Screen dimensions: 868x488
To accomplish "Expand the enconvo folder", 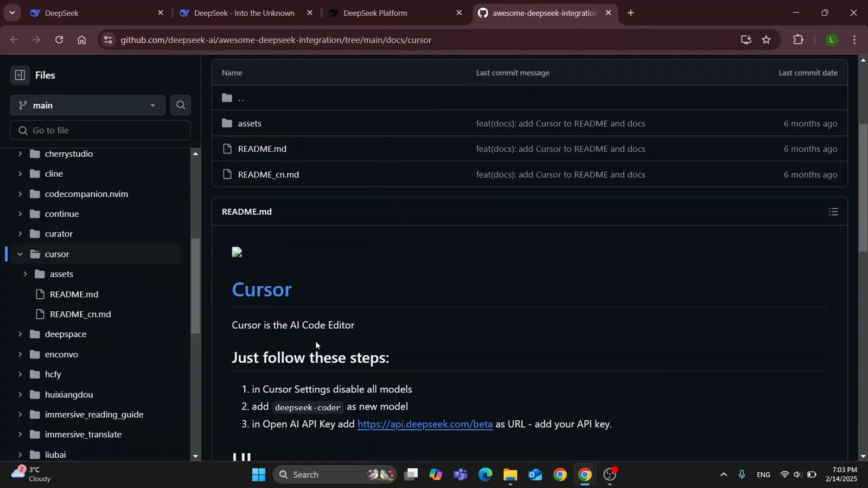I will pyautogui.click(x=20, y=355).
